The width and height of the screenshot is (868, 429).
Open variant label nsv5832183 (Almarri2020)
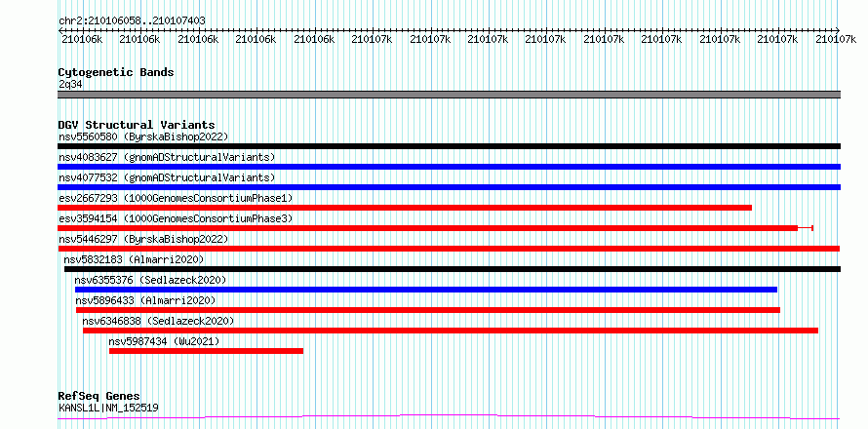click(x=134, y=259)
